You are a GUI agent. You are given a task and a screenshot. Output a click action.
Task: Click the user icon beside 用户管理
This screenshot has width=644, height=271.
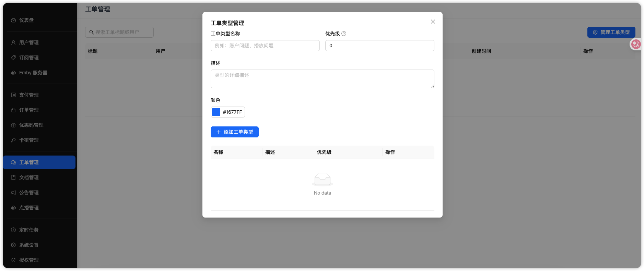pyautogui.click(x=13, y=42)
